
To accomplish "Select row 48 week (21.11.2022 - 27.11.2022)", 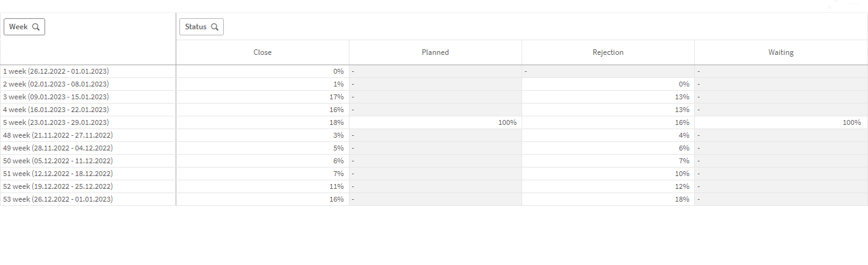I will pos(57,135).
